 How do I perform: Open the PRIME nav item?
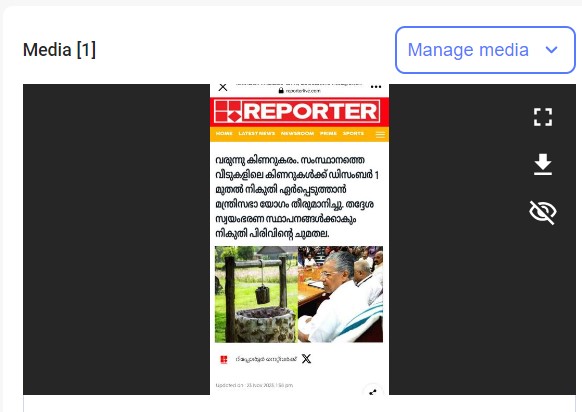pyautogui.click(x=328, y=133)
